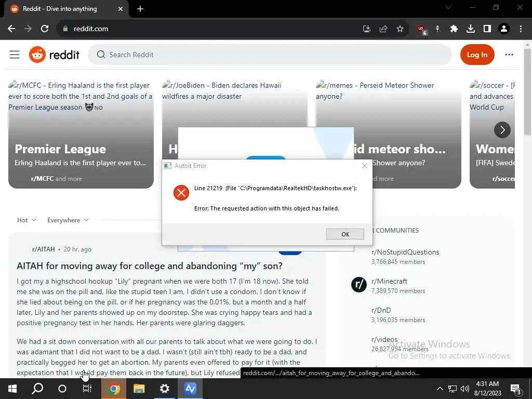
Task: Open the Chrome profile avatar
Action: coord(504,29)
